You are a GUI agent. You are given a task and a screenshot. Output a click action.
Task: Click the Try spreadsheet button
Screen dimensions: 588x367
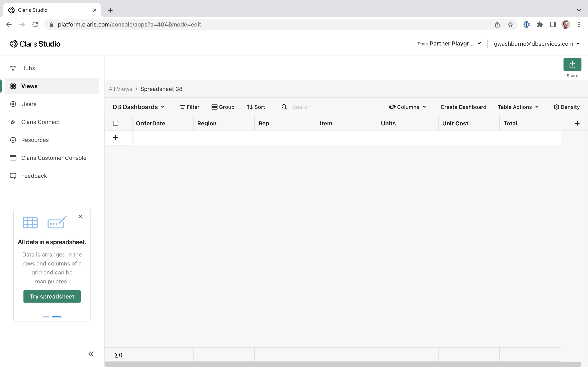pyautogui.click(x=52, y=296)
